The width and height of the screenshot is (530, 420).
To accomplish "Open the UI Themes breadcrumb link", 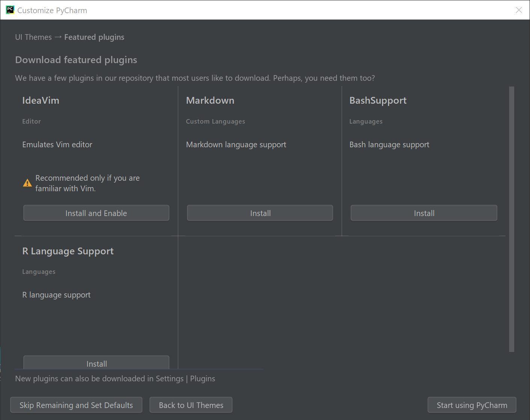I will coord(33,37).
